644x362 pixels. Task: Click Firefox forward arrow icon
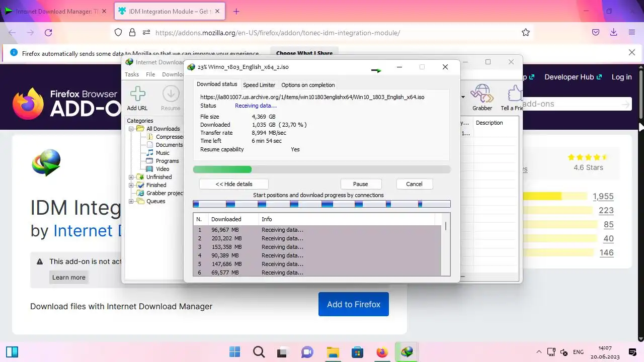coord(30,33)
